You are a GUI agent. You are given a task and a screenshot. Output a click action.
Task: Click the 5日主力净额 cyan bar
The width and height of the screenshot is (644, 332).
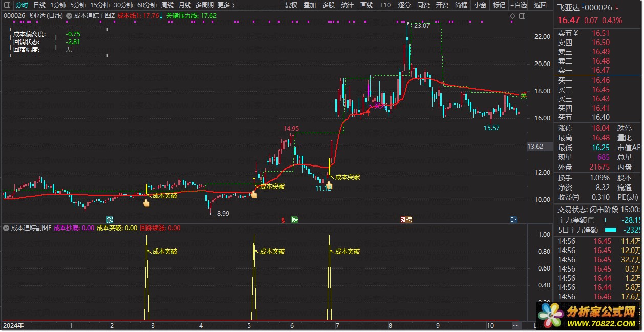pyautogui.click(x=611, y=230)
